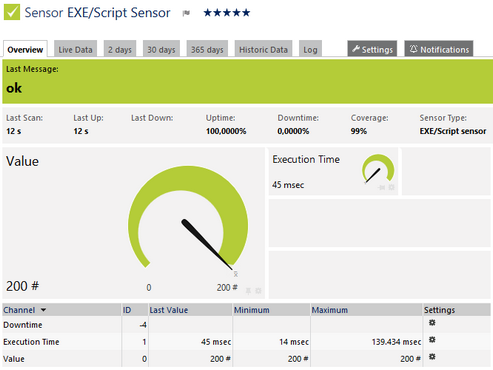Sort by Last Value column header
Screen dimensions: 493x370
click(169, 310)
